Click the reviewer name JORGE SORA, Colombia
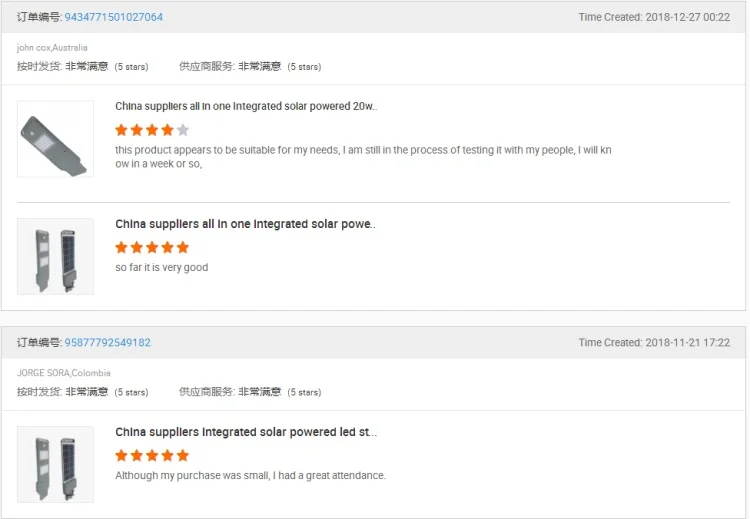This screenshot has height=519, width=750. pyautogui.click(x=64, y=373)
